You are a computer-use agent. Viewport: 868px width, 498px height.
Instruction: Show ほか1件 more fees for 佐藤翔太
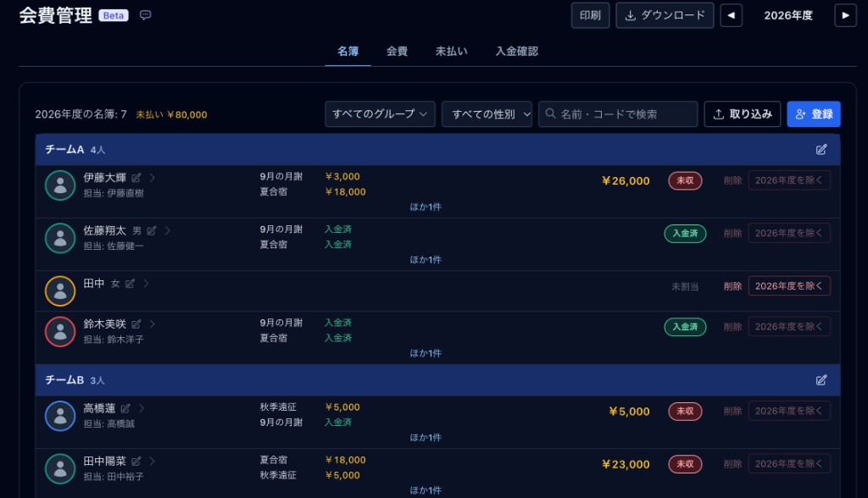click(426, 259)
